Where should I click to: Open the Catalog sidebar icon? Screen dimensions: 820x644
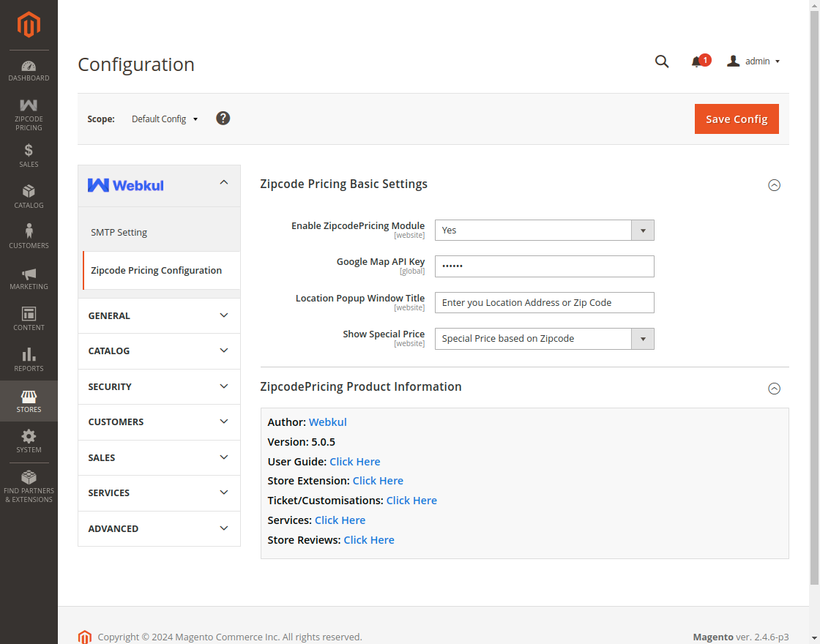tap(29, 191)
